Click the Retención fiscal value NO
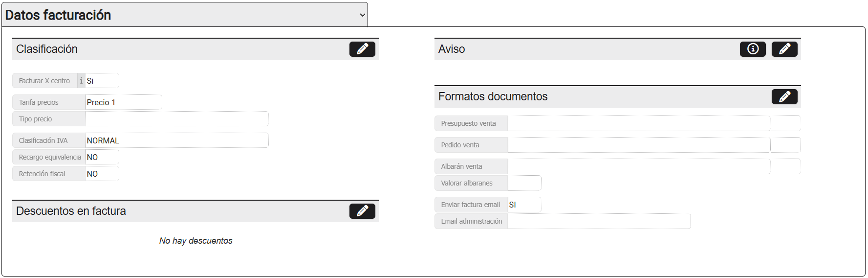The image size is (868, 278). (102, 174)
